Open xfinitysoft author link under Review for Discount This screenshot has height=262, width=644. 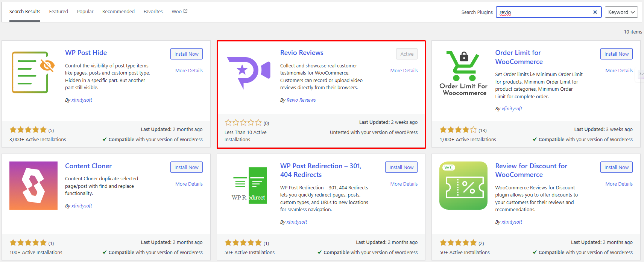tap(512, 222)
